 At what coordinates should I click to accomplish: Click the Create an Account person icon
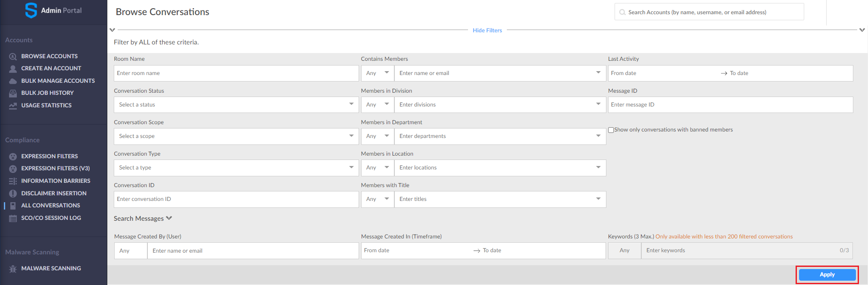[x=13, y=69]
